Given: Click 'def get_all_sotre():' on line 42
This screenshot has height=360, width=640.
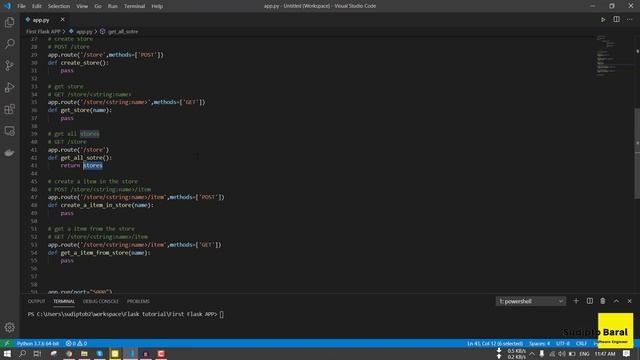Looking at the screenshot, I should pyautogui.click(x=80, y=158).
